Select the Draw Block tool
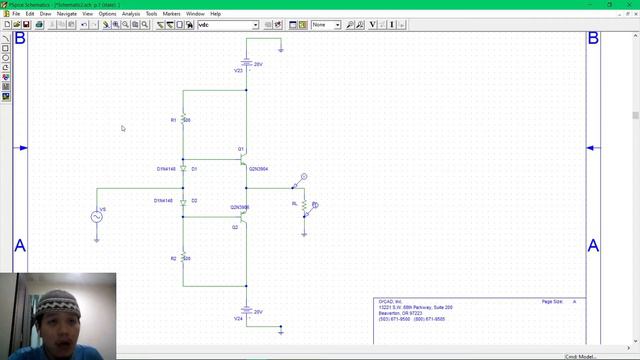Screen dimensions: 640x360 (180, 25)
